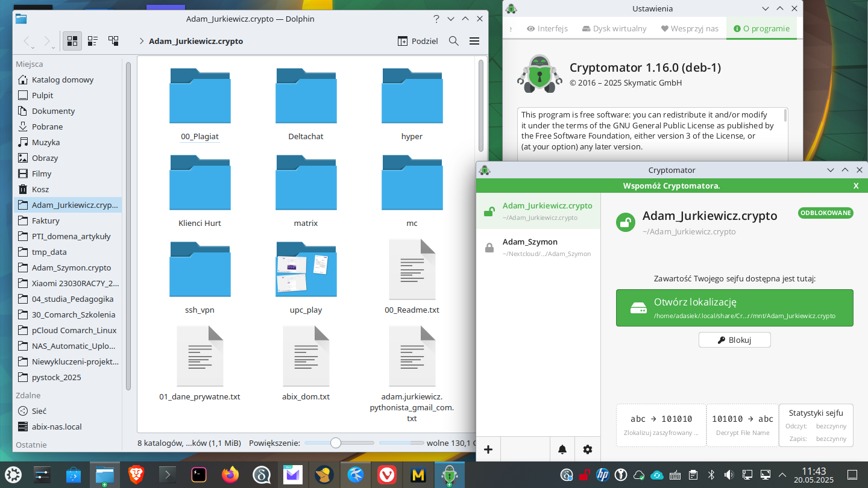This screenshot has width=868, height=488.
Task: Switch to Dysk wirtualny settings tab
Action: [614, 28]
